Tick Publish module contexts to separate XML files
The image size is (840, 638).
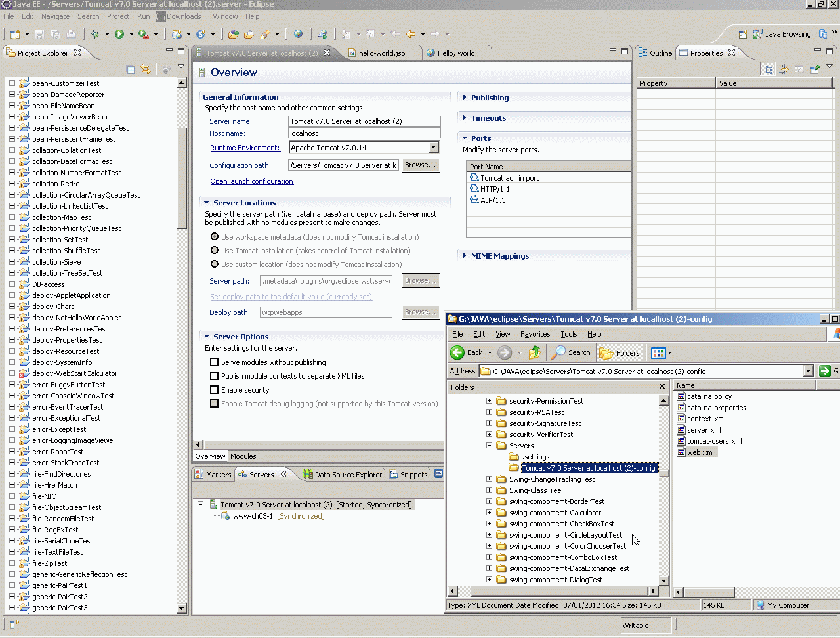214,376
